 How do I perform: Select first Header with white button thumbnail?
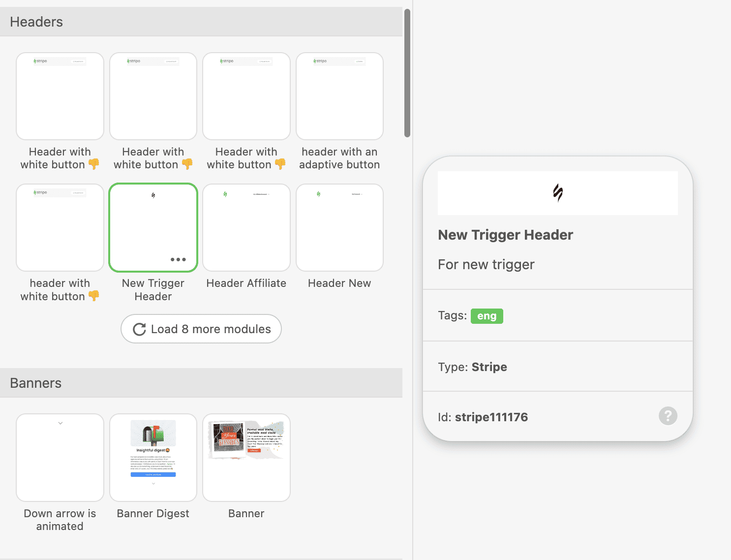click(x=60, y=96)
